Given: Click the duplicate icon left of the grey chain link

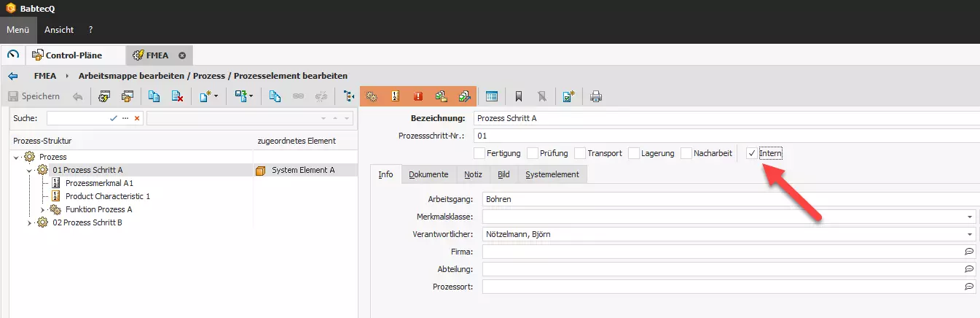Looking at the screenshot, I should click(x=275, y=96).
